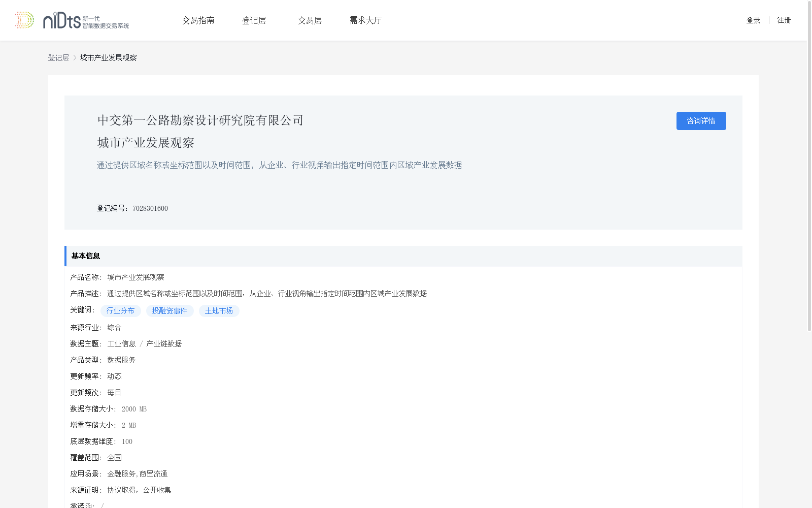
Task: Click the 咨询详情 button
Action: tap(701, 121)
